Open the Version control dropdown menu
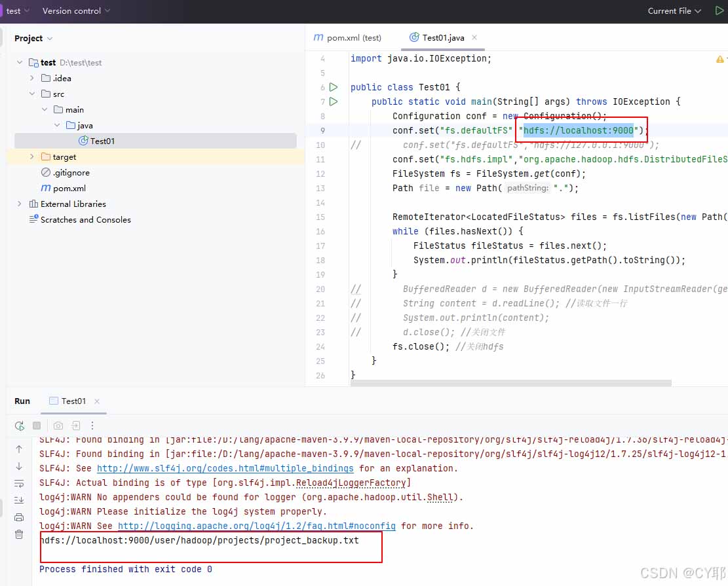Viewport: 728px width, 586px height. (76, 10)
